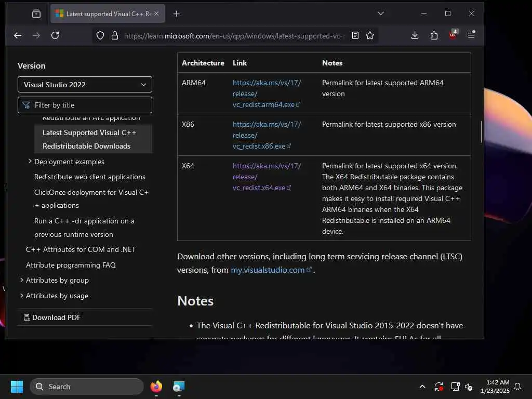Open Latest Supported Visual C++ Redistributable Downloads
The image size is (532, 399).
93,139
